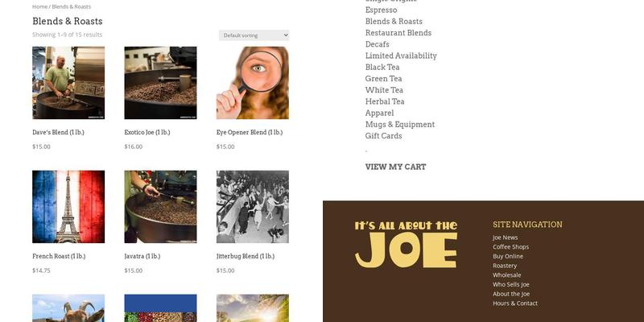This screenshot has height=322, width=644.
Task: Click the $15.00 price under Dave's Blend
Action: pos(42,147)
